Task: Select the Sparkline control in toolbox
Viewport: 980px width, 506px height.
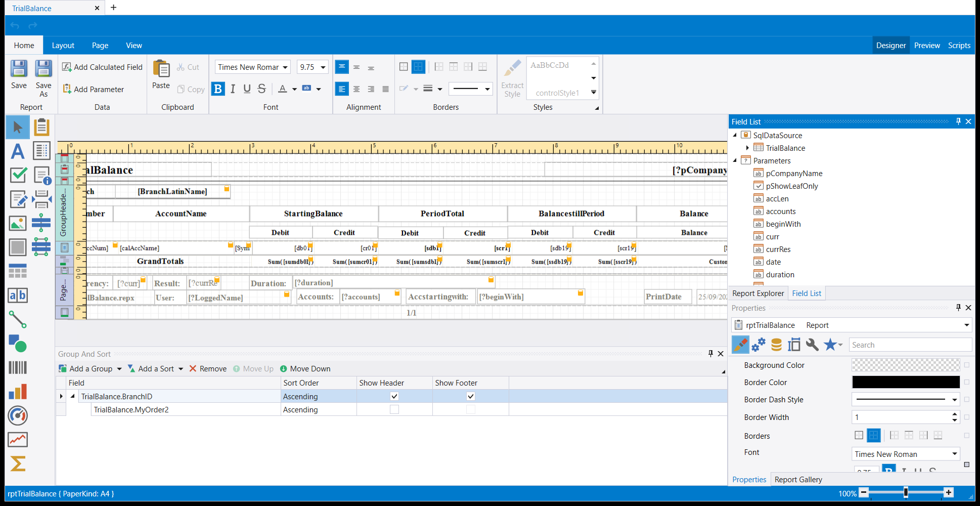Action: [x=18, y=440]
